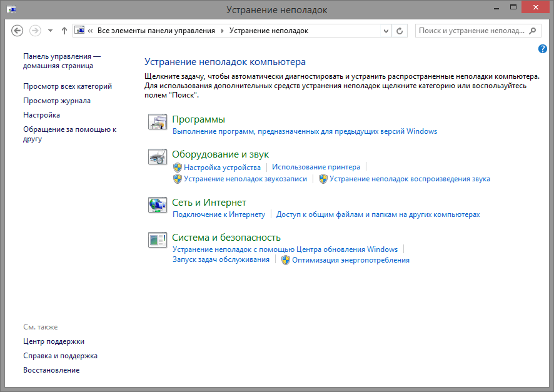Select Настройка in the left sidebar

click(42, 115)
